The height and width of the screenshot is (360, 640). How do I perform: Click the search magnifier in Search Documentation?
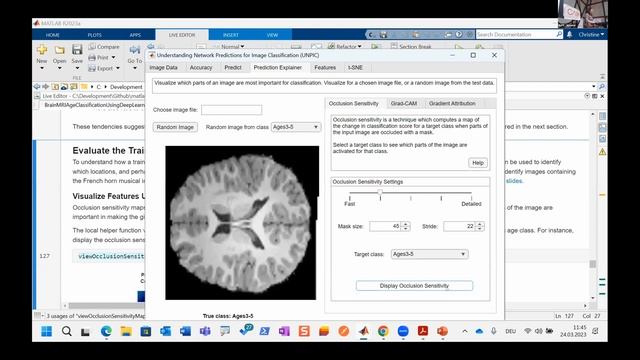(x=559, y=35)
